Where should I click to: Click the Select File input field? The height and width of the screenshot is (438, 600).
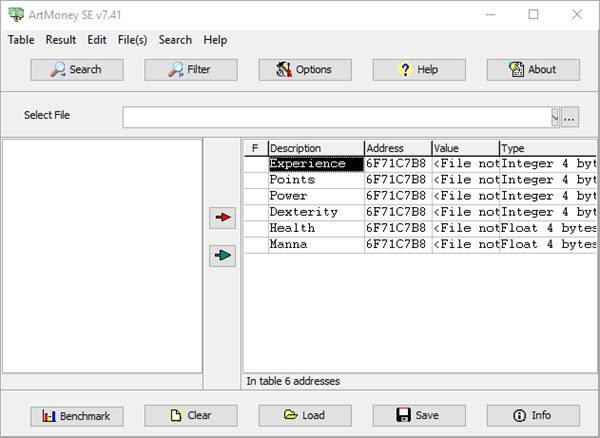coord(337,117)
